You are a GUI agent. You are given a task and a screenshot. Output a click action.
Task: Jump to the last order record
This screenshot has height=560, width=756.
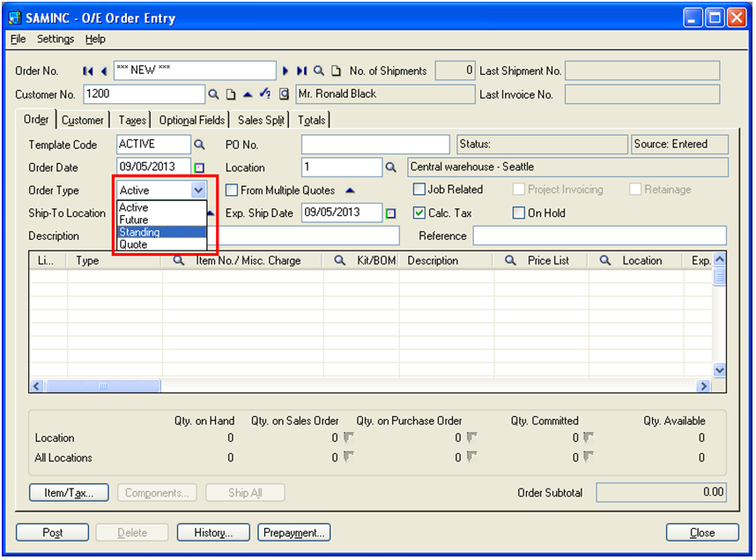click(301, 71)
